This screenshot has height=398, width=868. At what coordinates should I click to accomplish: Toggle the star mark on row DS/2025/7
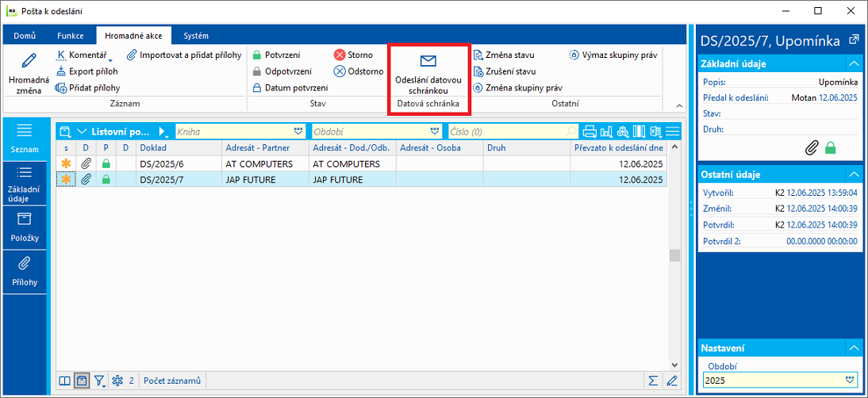66,179
